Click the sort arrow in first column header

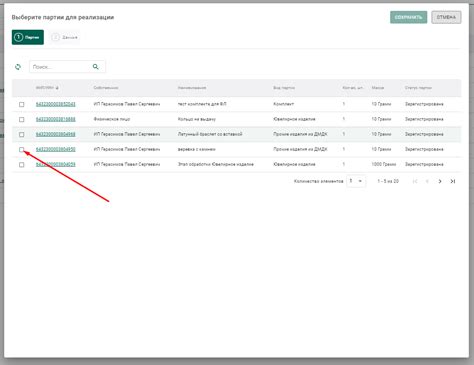coord(57,88)
